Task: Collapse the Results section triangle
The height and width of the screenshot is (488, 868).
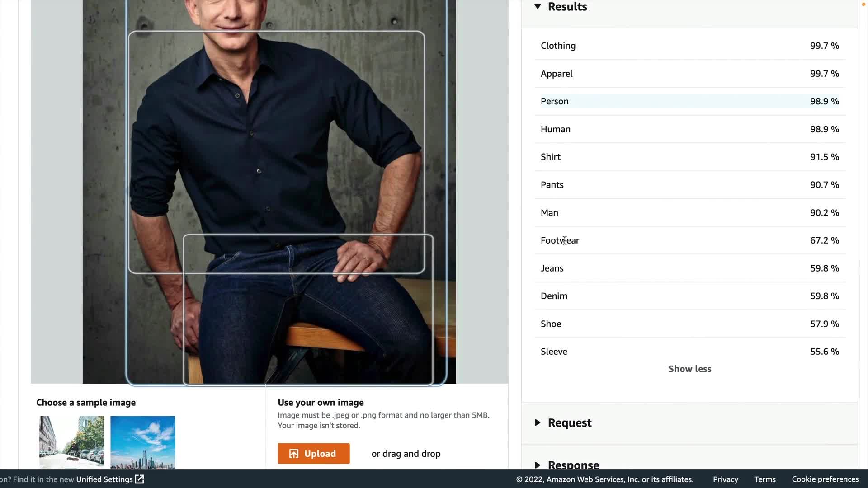Action: coord(538,6)
